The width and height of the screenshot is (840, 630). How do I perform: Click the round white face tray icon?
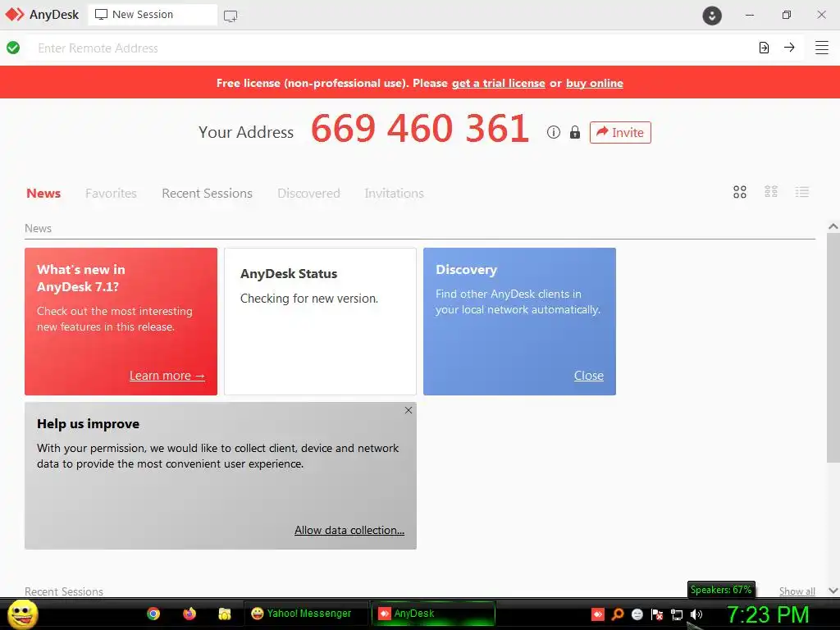pos(637,614)
